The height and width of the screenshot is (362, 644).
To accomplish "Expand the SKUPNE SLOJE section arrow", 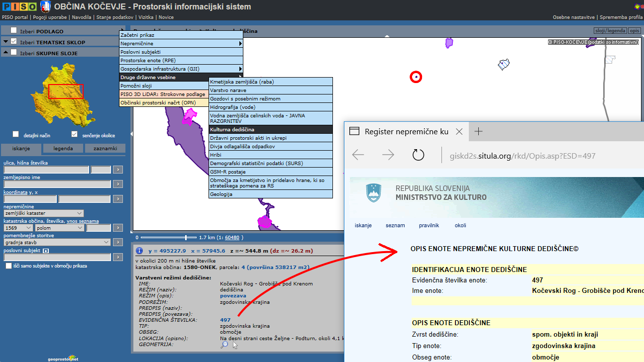I will (6, 53).
